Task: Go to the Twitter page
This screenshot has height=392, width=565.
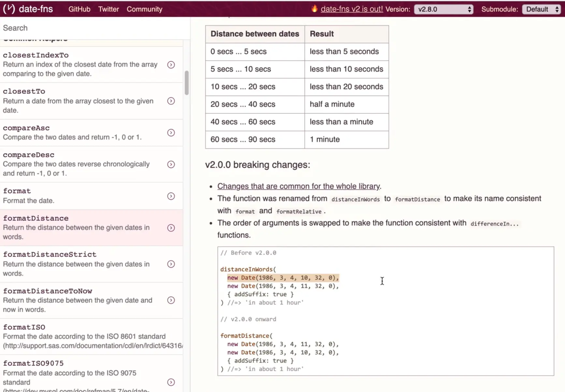Action: [x=108, y=9]
